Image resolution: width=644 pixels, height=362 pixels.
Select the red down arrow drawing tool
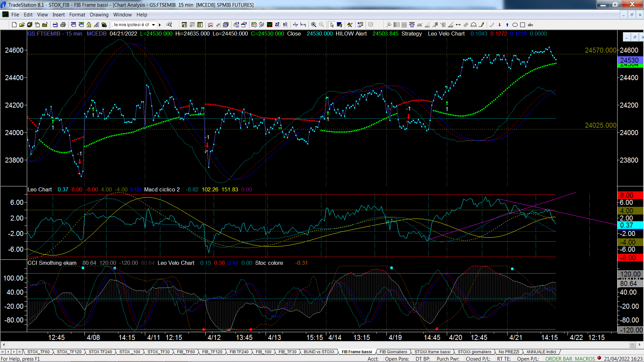[x=499, y=25]
